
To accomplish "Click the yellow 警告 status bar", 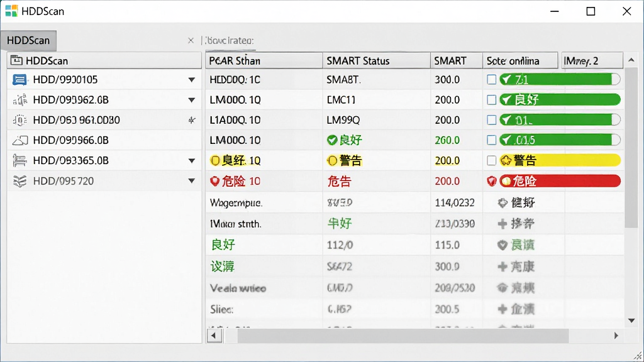I will [x=560, y=160].
